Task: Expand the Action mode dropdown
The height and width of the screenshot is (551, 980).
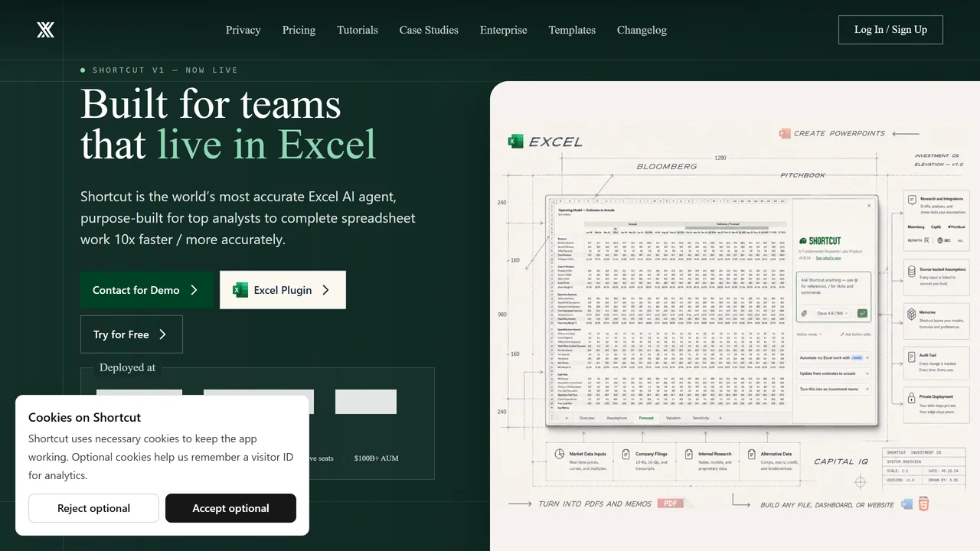Action: [x=810, y=334]
